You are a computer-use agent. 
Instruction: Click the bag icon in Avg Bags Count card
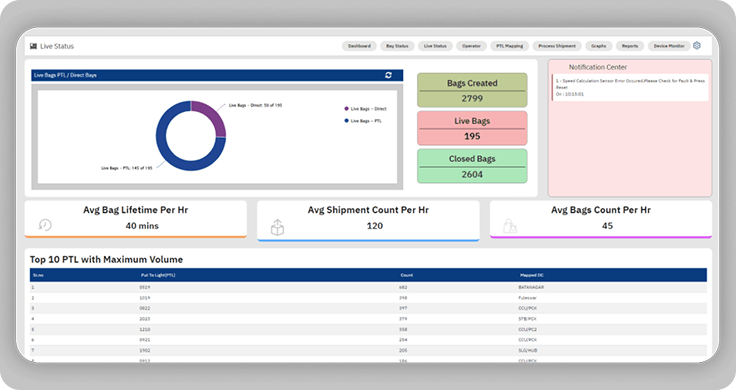click(510, 226)
